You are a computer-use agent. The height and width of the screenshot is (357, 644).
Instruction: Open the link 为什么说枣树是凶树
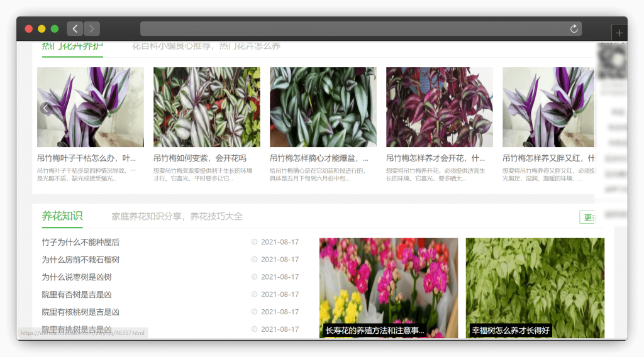(x=77, y=277)
